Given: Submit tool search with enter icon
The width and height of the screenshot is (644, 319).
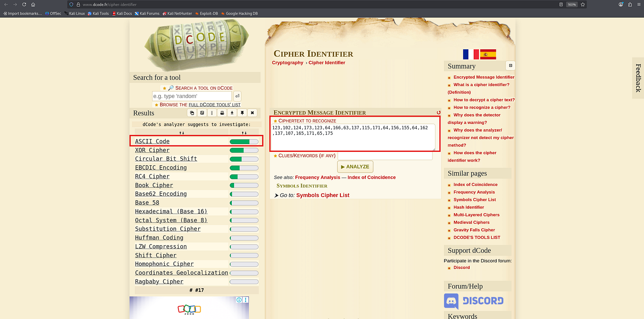Looking at the screenshot, I should tap(237, 96).
